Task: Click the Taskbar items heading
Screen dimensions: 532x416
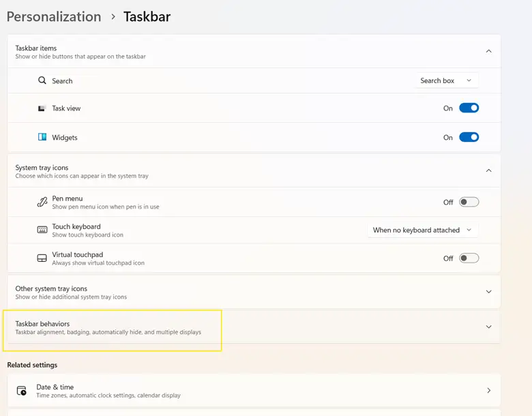Action: coord(36,48)
